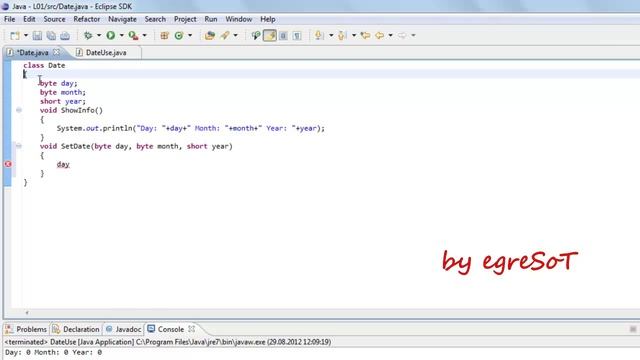640x360 pixels.
Task: Click the 'short year;' field line
Action: [63, 101]
